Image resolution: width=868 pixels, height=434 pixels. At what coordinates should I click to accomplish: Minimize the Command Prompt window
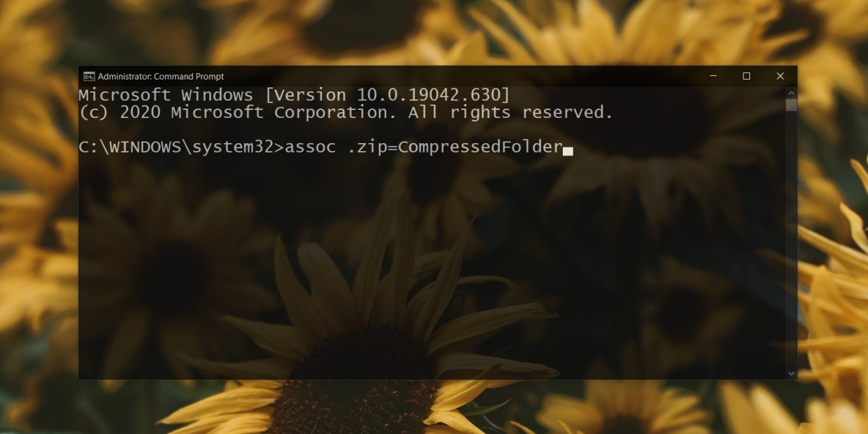(713, 76)
